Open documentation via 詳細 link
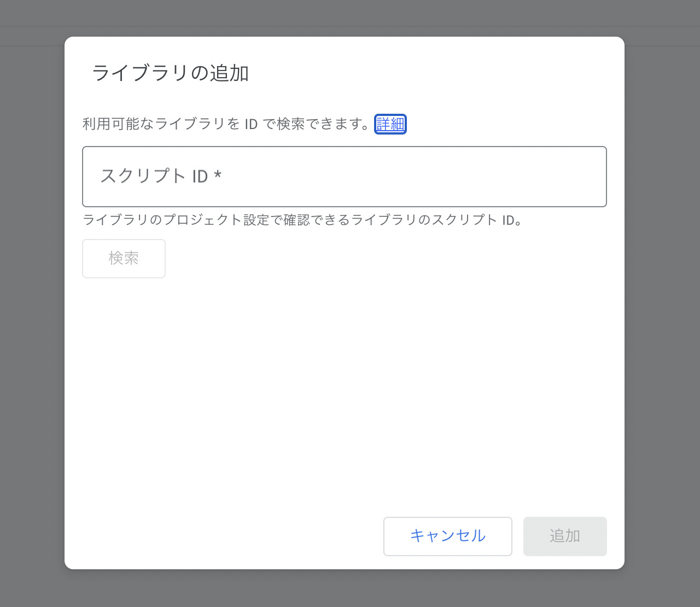 [390, 124]
